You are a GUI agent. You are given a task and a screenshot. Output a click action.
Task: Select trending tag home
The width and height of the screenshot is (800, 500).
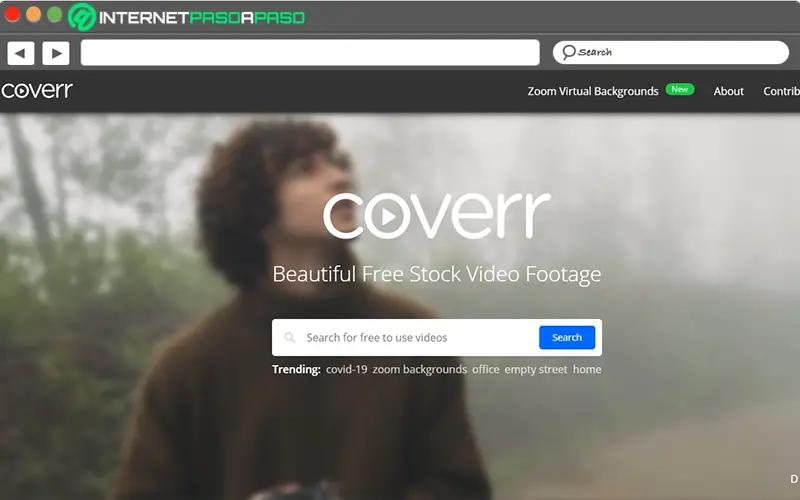tap(587, 369)
